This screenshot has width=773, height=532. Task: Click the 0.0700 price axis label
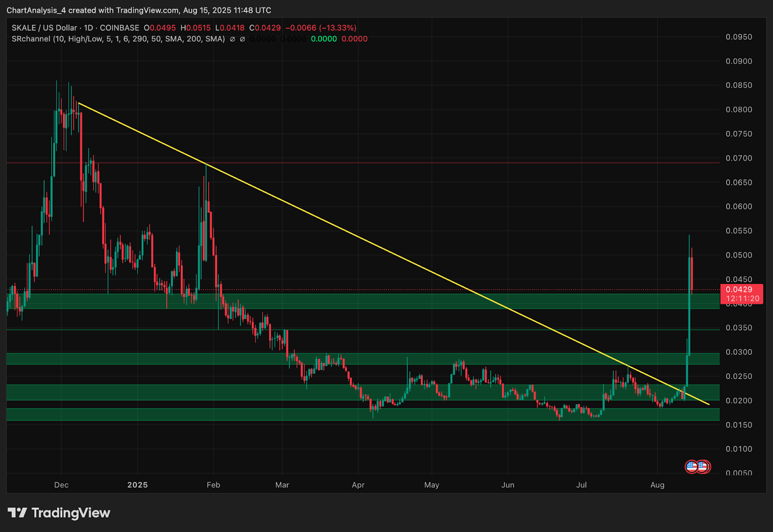tap(739, 158)
